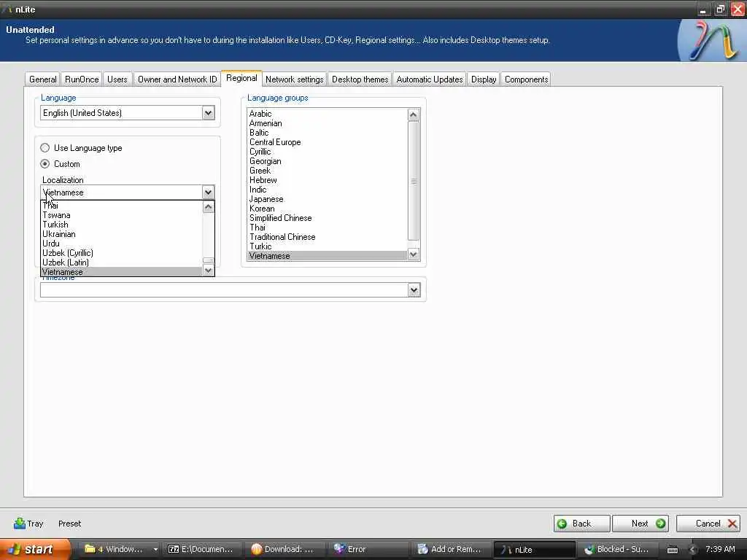Select Traditional Chinese language group
747x560 pixels.
coord(328,237)
